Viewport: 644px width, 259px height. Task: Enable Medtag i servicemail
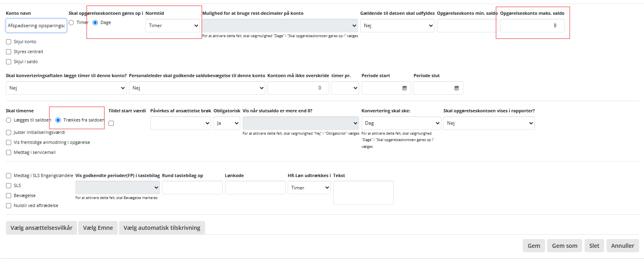[x=9, y=153]
